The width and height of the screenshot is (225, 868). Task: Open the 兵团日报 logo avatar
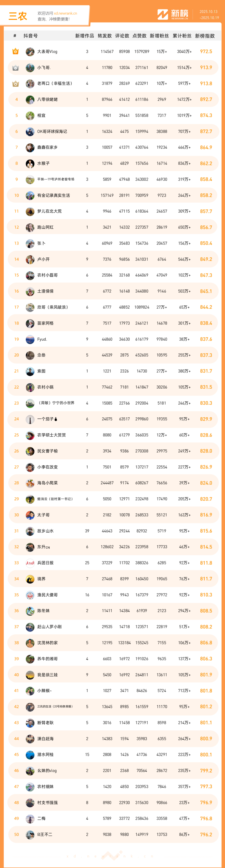point(30,563)
